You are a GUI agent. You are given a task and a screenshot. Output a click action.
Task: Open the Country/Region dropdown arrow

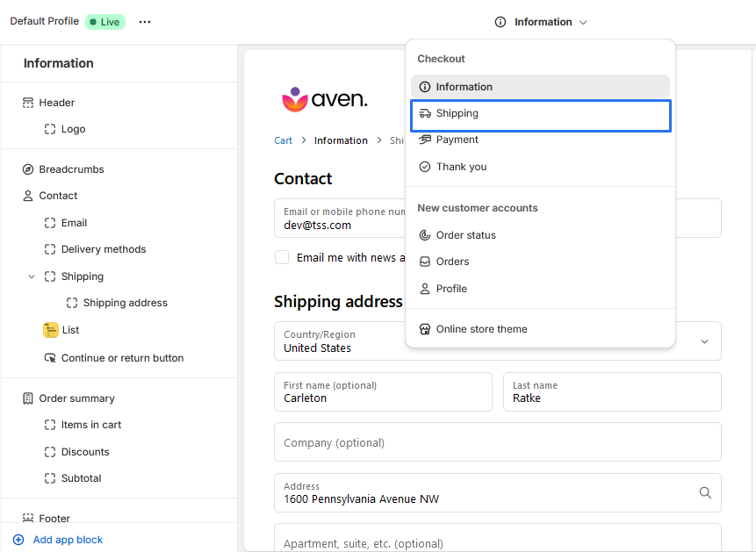coord(704,341)
